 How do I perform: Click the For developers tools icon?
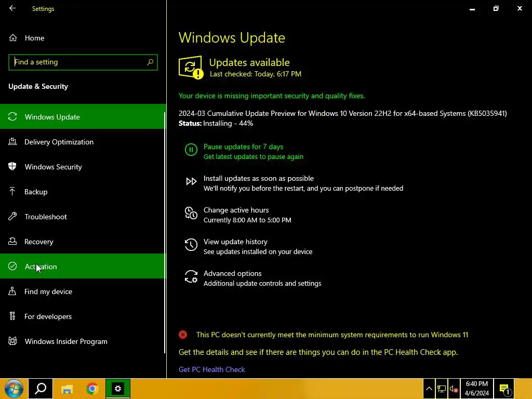(12, 316)
